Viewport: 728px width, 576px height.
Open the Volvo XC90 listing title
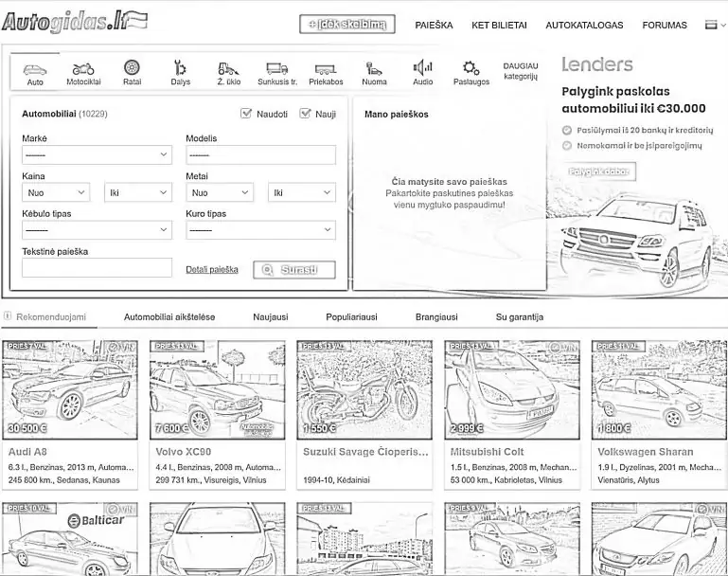(x=184, y=452)
